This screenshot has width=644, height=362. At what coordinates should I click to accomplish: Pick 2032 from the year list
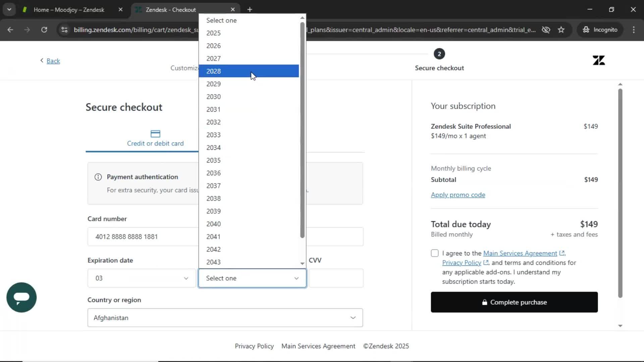[249, 122]
